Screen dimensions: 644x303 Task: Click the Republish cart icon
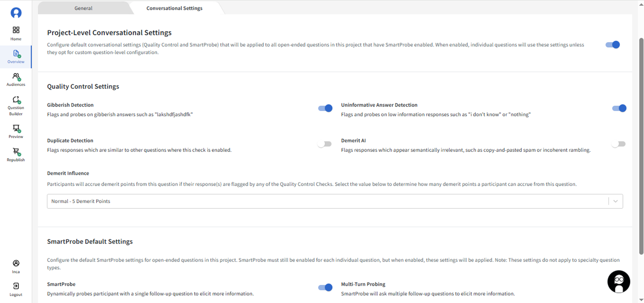pos(16,151)
